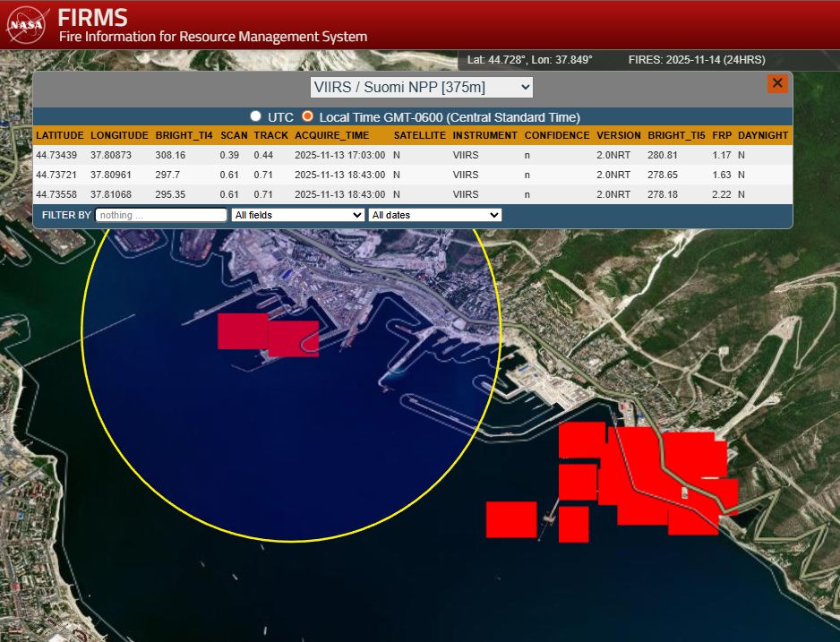Sort by BRIGHT_TI4 column header
This screenshot has width=840, height=642.
click(x=184, y=135)
